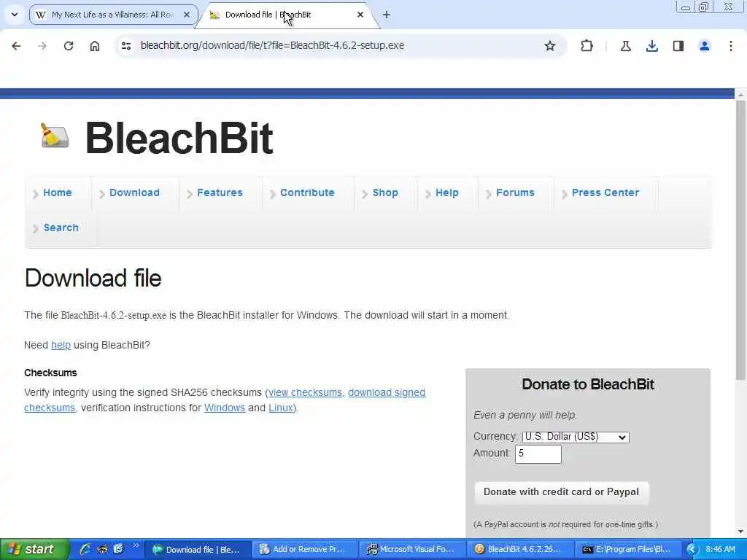This screenshot has height=560, width=747.
Task: Open the browser Home page icon
Action: pyautogui.click(x=95, y=46)
